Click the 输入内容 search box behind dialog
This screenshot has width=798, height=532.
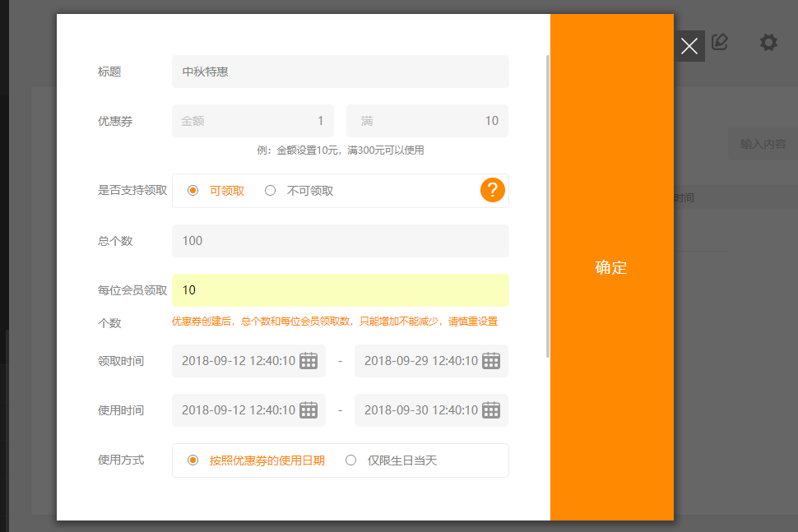click(763, 144)
